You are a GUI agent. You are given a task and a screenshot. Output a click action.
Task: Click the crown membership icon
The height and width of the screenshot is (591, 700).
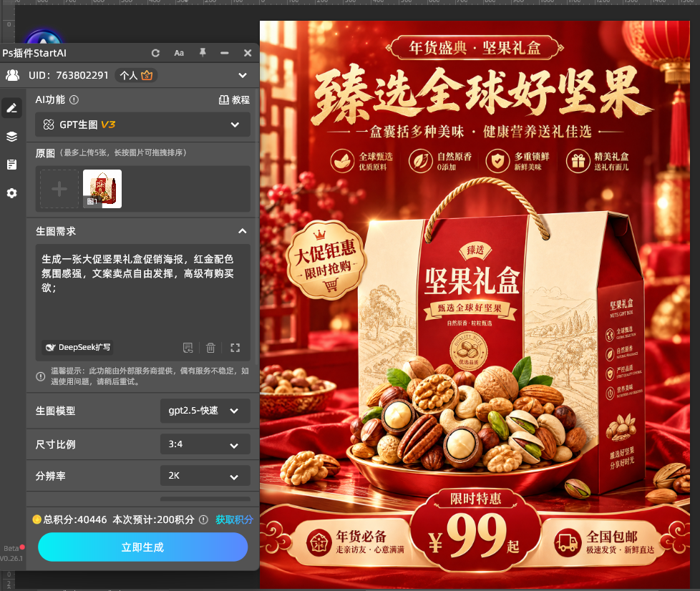click(x=147, y=75)
